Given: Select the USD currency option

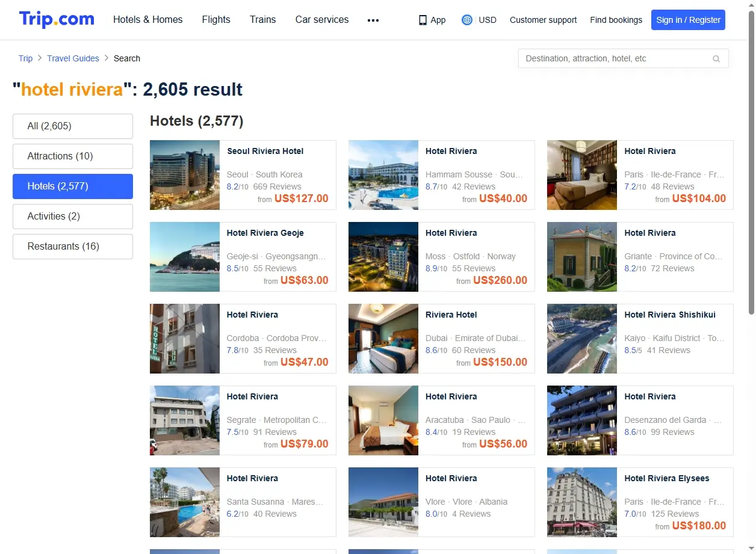Looking at the screenshot, I should coord(488,20).
